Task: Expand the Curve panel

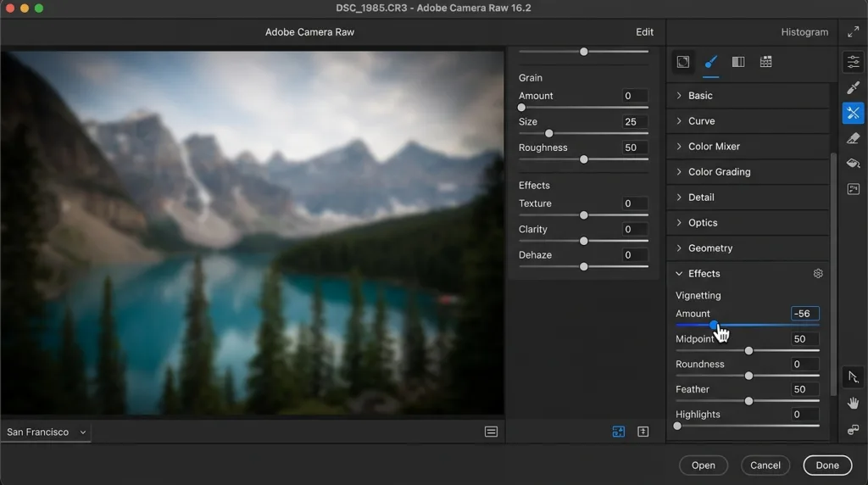Action: (x=748, y=121)
